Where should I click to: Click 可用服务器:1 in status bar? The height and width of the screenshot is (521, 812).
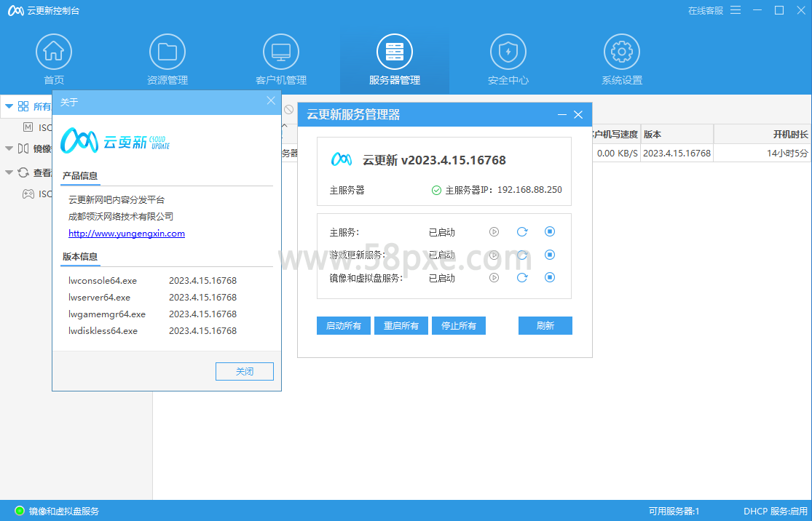tap(674, 511)
